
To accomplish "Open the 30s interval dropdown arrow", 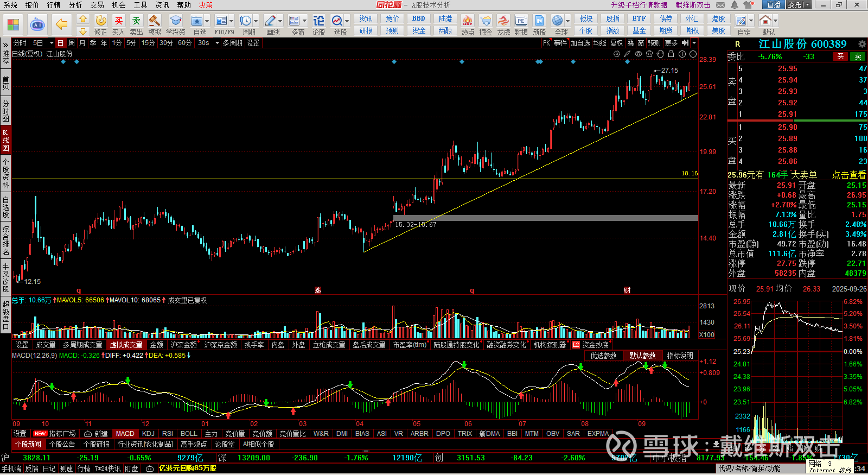I will click(x=216, y=43).
